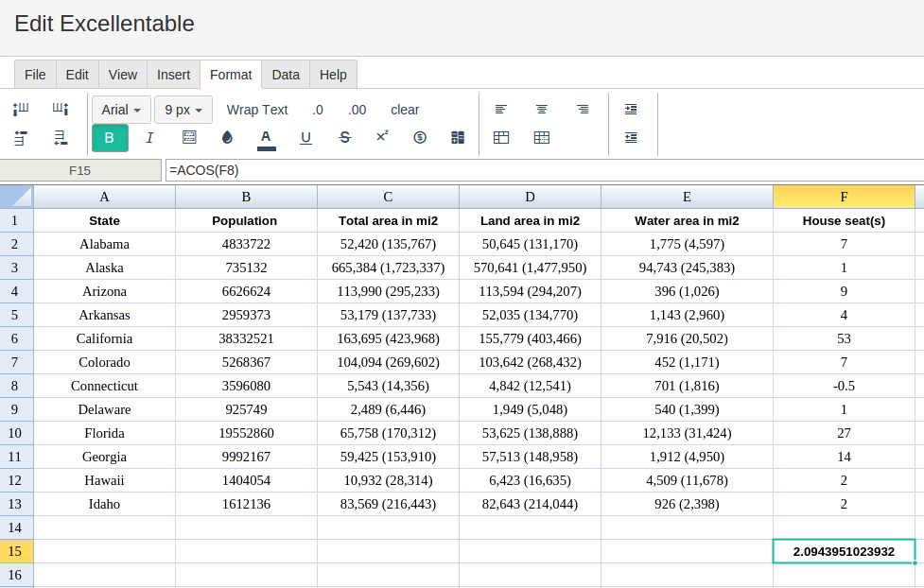Viewport: 924px width, 588px height.
Task: Toggle italic formatting
Action: pyautogui.click(x=149, y=138)
